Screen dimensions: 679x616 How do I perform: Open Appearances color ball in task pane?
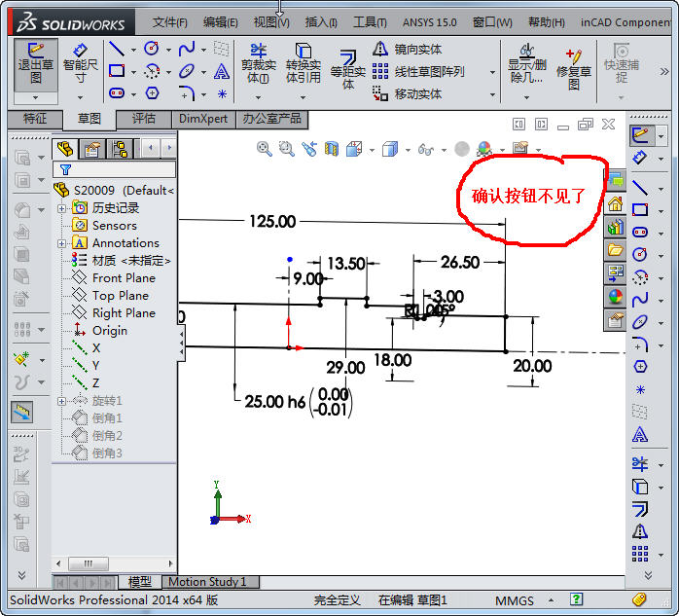coord(615,296)
